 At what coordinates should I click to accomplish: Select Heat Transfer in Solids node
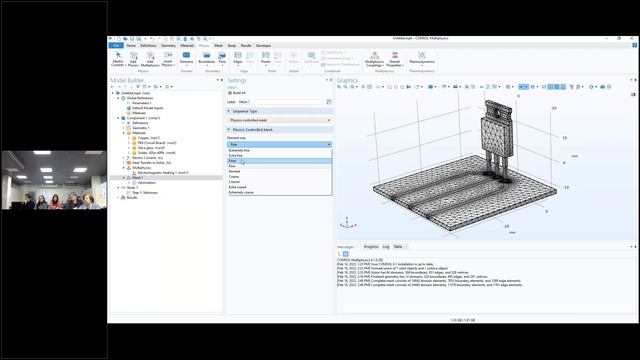pyautogui.click(x=151, y=163)
